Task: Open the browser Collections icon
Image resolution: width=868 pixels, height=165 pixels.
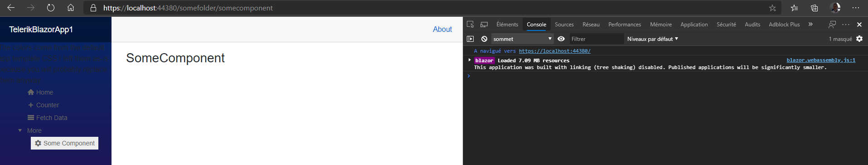Action: tap(815, 8)
